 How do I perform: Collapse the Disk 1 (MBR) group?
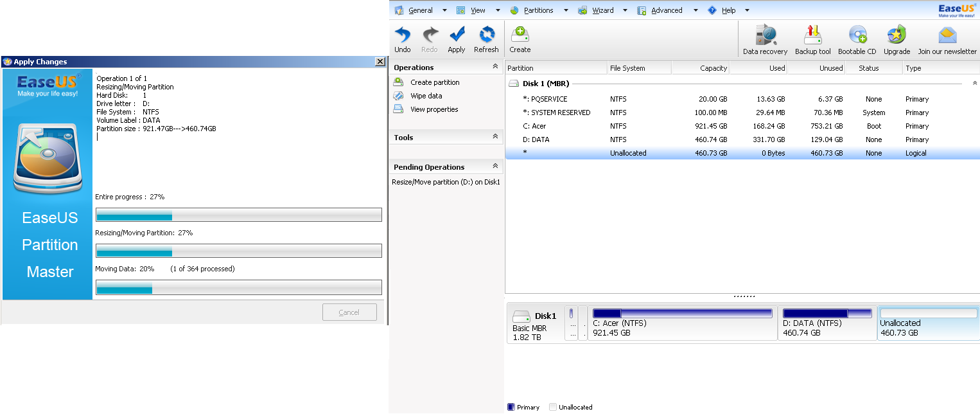[975, 84]
